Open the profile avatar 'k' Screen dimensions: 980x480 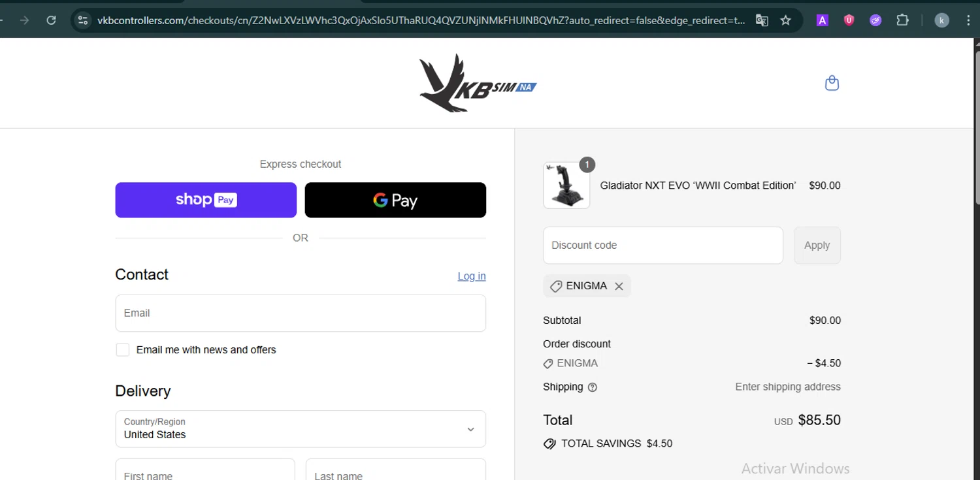coord(941,20)
